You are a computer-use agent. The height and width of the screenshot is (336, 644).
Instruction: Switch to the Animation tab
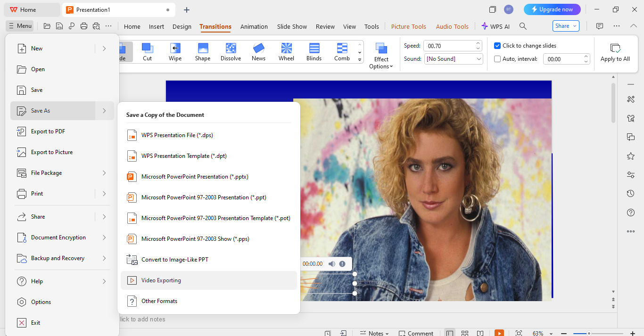tap(254, 26)
